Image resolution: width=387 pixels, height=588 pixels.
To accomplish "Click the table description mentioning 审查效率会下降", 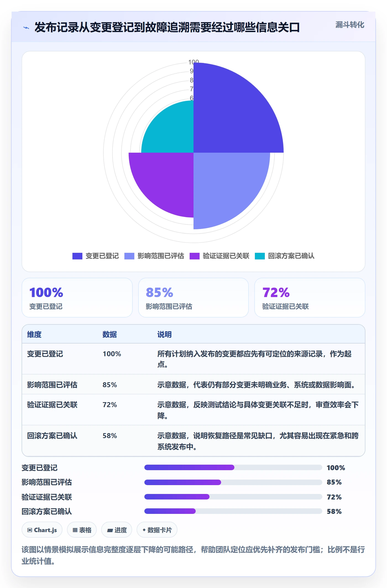I will 258,410.
